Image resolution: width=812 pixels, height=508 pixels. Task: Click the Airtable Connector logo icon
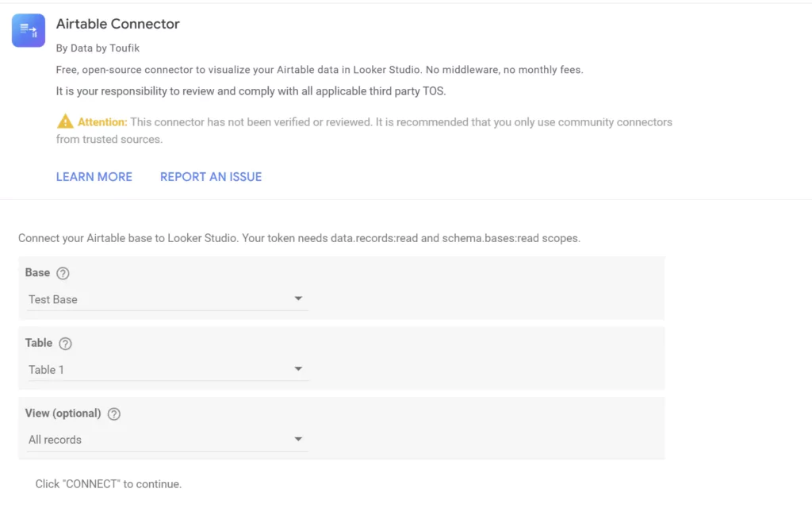(29, 30)
